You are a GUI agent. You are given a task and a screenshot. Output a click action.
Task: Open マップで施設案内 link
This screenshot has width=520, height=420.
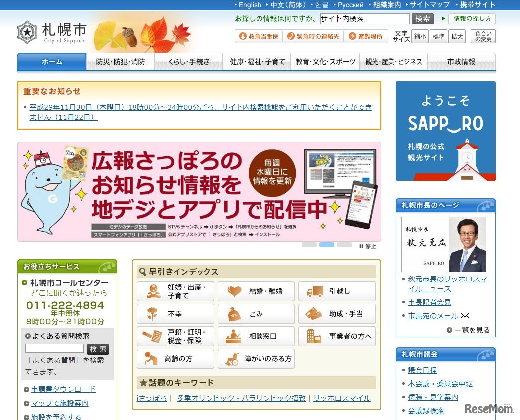click(60, 403)
